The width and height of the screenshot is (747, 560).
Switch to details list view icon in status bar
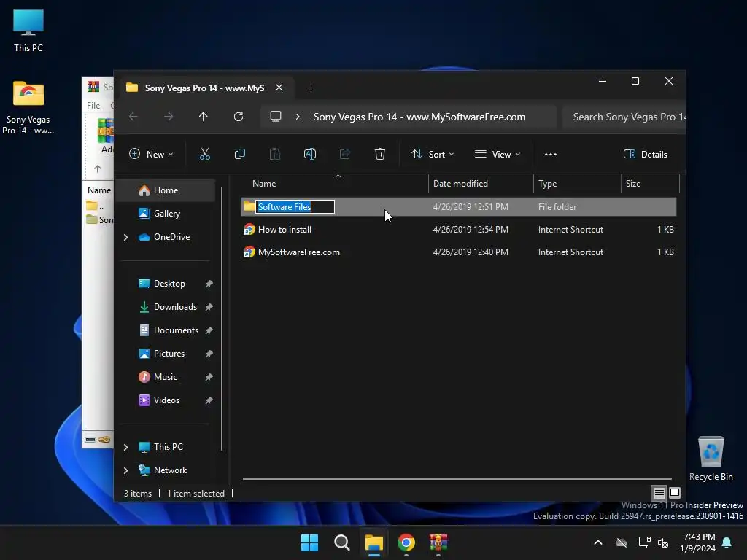[659, 494]
